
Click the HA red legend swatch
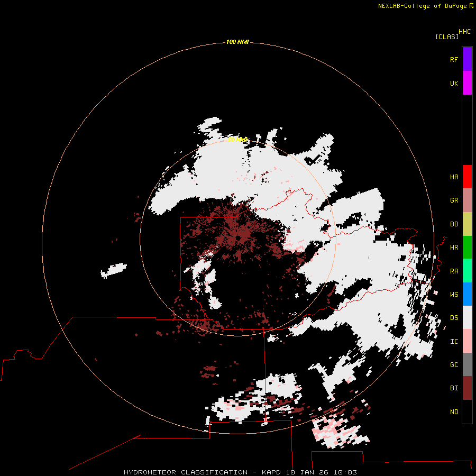point(467,177)
